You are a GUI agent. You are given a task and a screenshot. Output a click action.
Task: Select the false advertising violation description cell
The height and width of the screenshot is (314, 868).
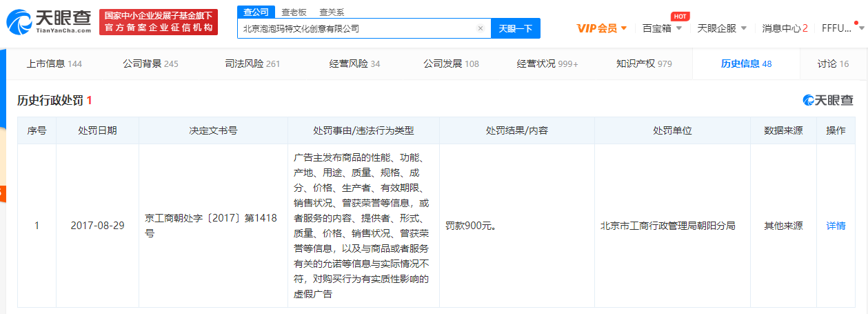click(363, 226)
